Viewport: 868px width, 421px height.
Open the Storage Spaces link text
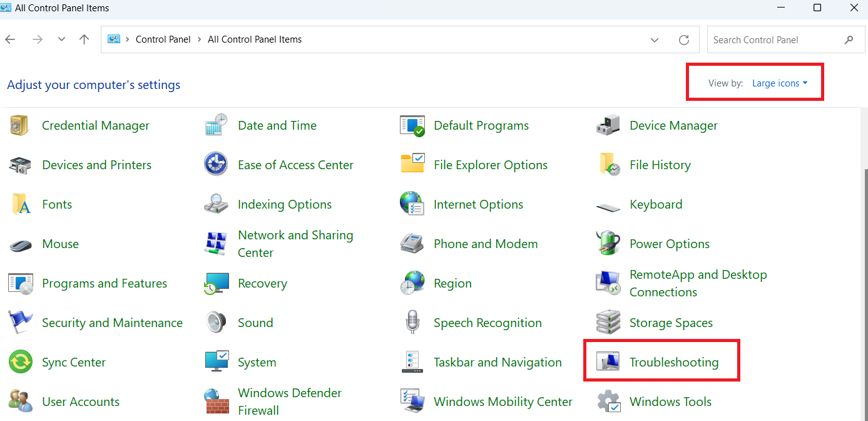coord(671,323)
